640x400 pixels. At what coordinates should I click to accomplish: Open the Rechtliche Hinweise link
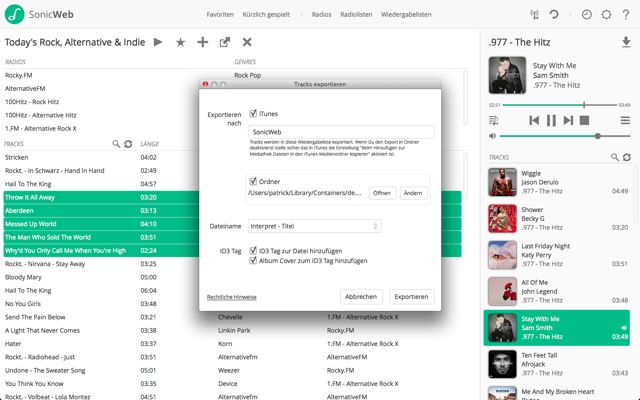click(232, 297)
